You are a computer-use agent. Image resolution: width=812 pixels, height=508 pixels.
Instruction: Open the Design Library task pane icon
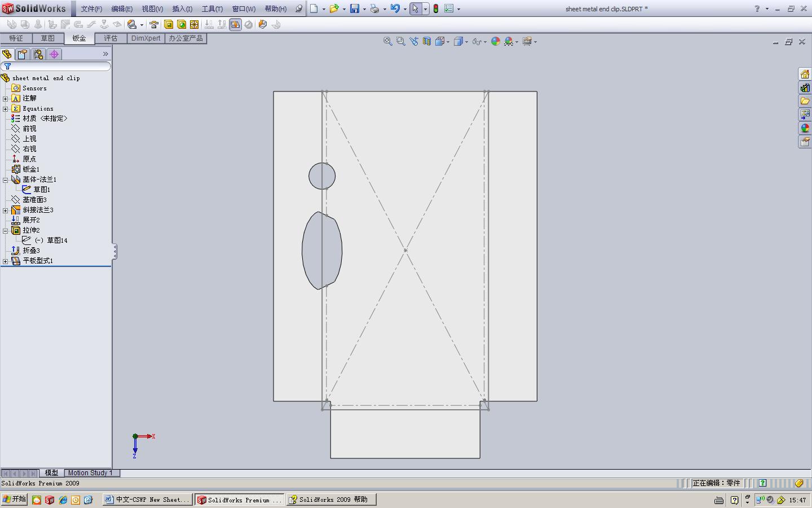point(805,87)
